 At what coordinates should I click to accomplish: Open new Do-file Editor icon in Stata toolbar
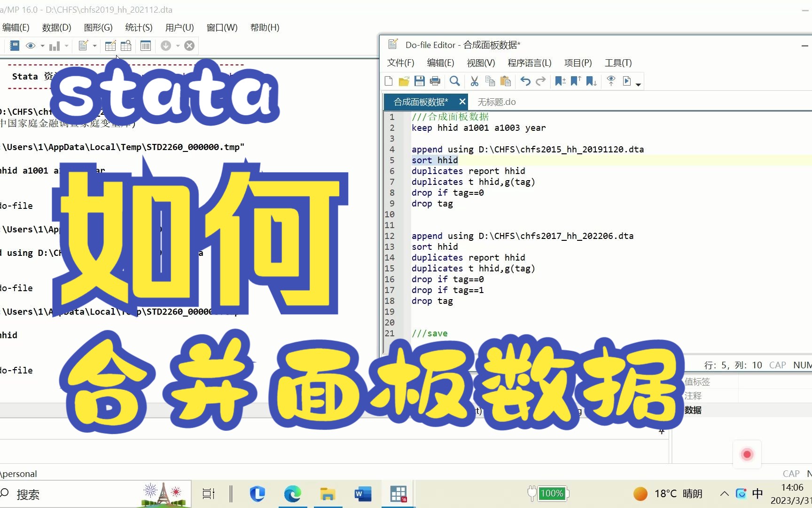(83, 46)
